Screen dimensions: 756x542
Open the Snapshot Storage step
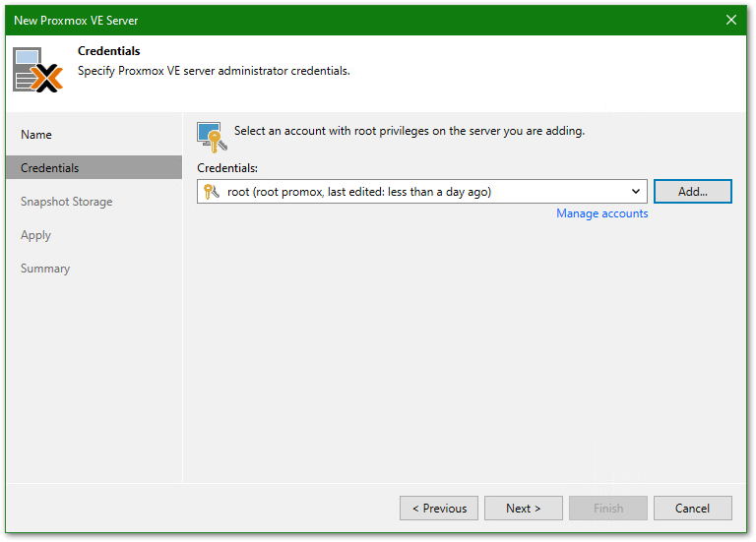(67, 202)
